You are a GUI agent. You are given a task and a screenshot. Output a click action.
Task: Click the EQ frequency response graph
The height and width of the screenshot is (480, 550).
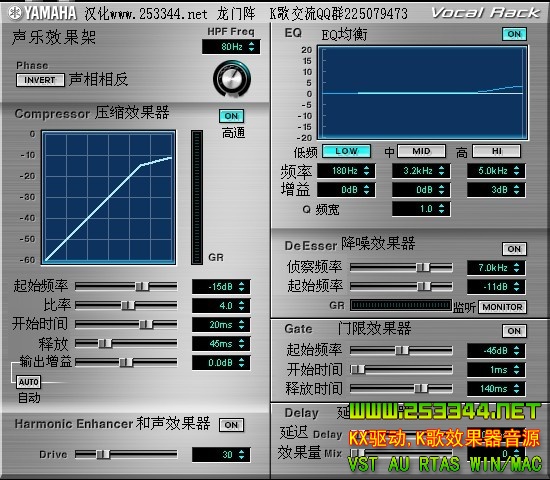[x=422, y=93]
